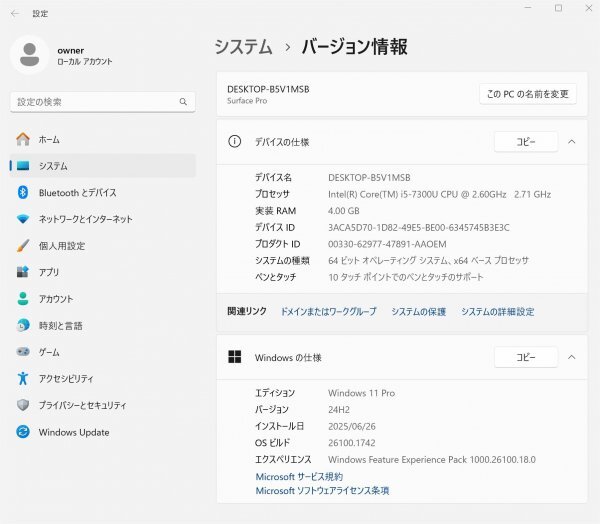This screenshot has height=524, width=600.
Task: Click the OS build value 26100.1742
Action: click(352, 442)
